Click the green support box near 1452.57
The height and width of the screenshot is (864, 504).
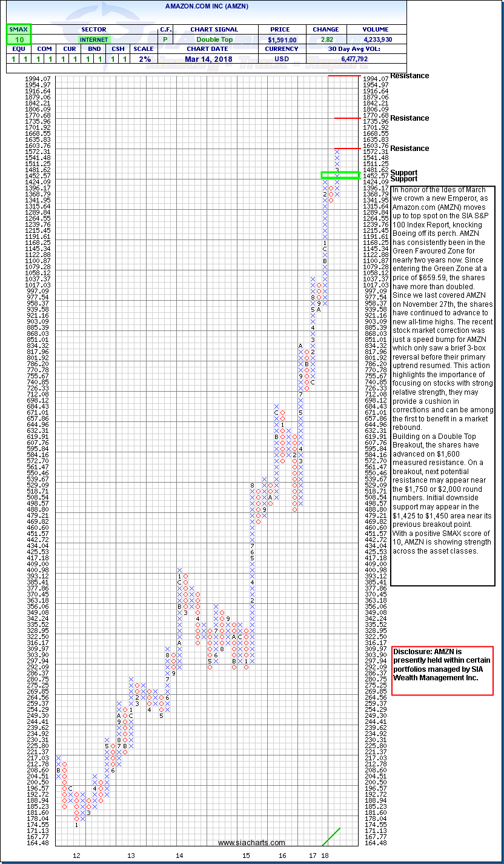[340, 175]
